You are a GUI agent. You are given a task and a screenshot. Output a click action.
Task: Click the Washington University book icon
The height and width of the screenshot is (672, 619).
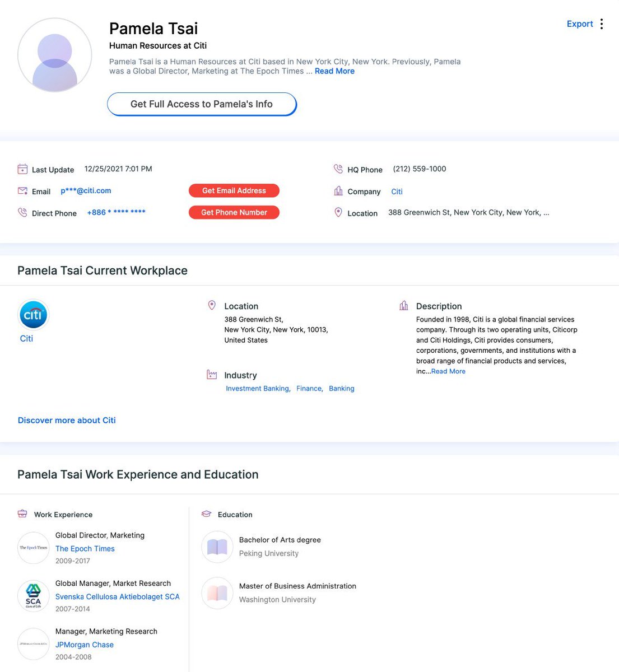217,592
